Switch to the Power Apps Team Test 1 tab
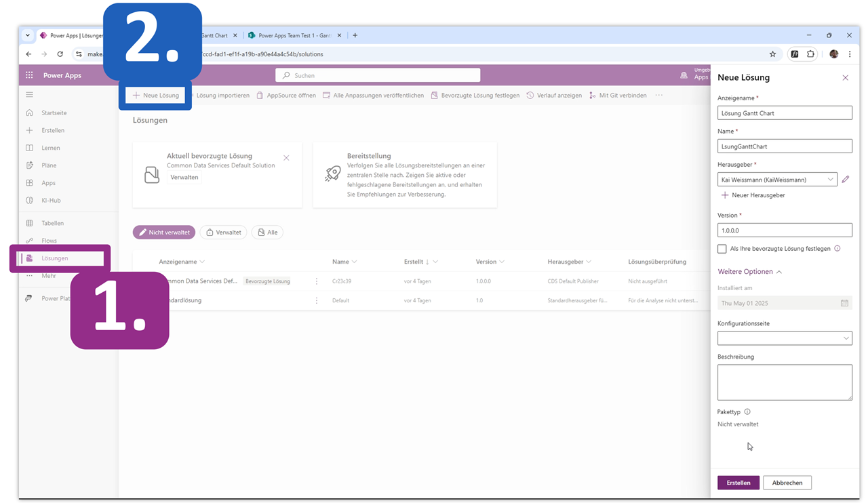 [x=294, y=35]
